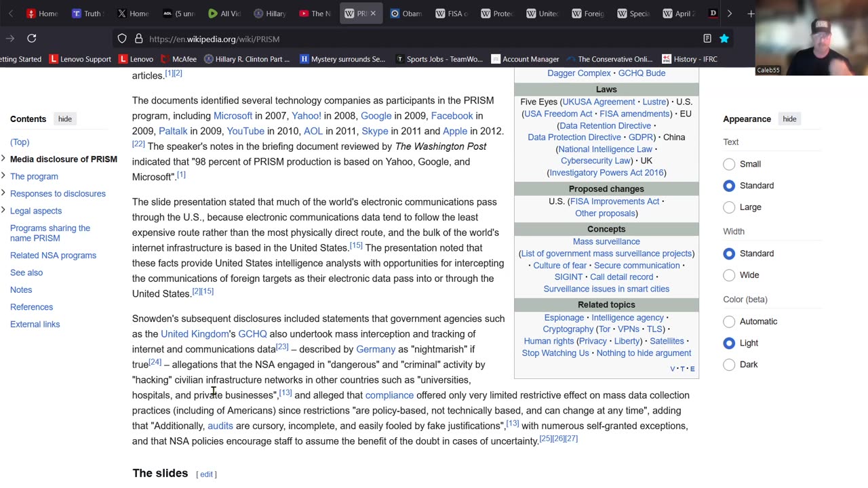
Task: Switch to the April Wikipedia tab
Action: coord(679,14)
